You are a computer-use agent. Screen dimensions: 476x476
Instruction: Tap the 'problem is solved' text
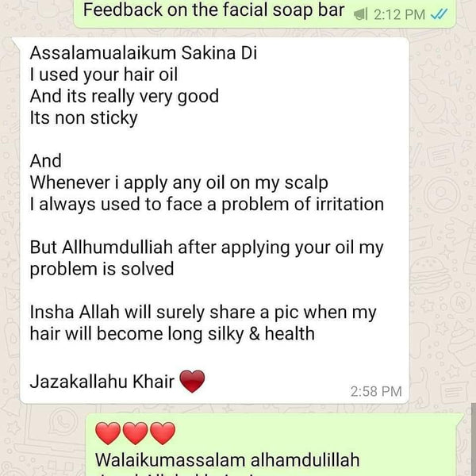[x=102, y=269]
